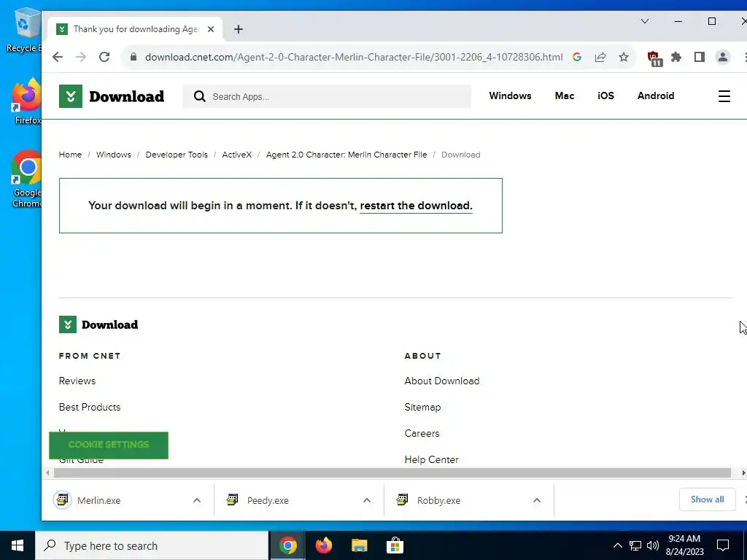The width and height of the screenshot is (747, 560).
Task: Expand options chevron for Robby.exe
Action: pos(537,500)
